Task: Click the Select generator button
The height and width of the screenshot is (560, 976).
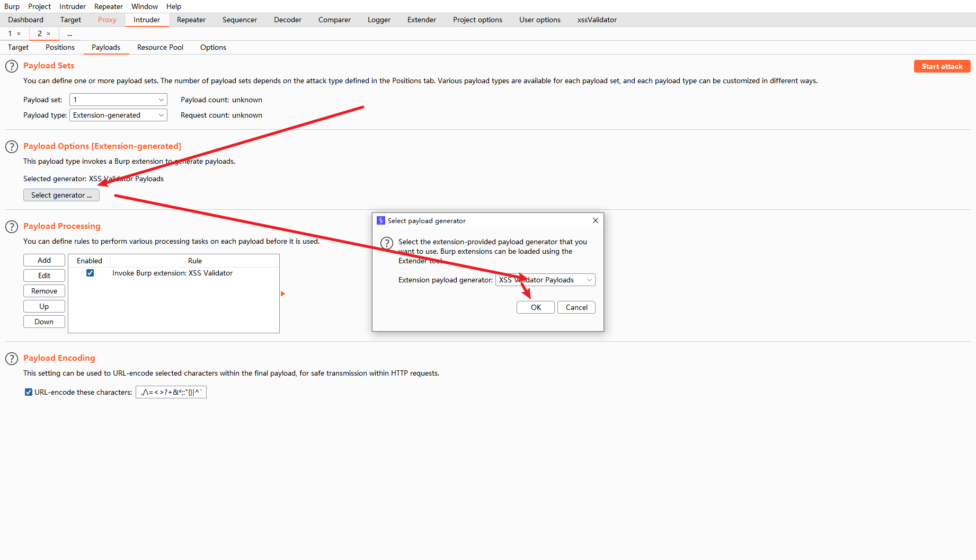Action: click(61, 195)
